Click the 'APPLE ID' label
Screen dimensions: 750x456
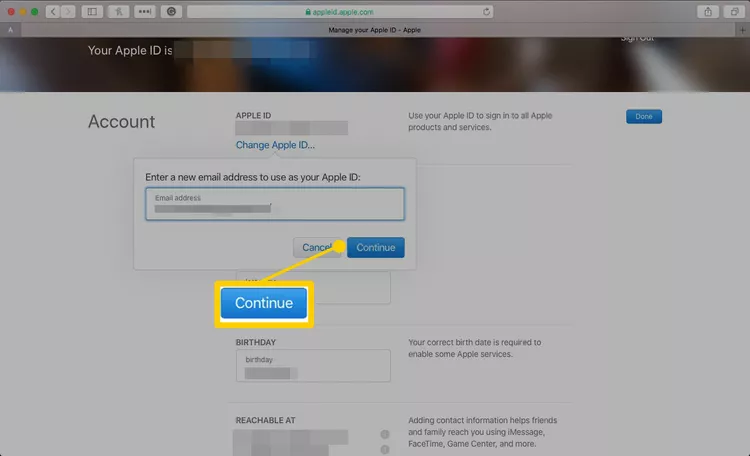coord(254,115)
